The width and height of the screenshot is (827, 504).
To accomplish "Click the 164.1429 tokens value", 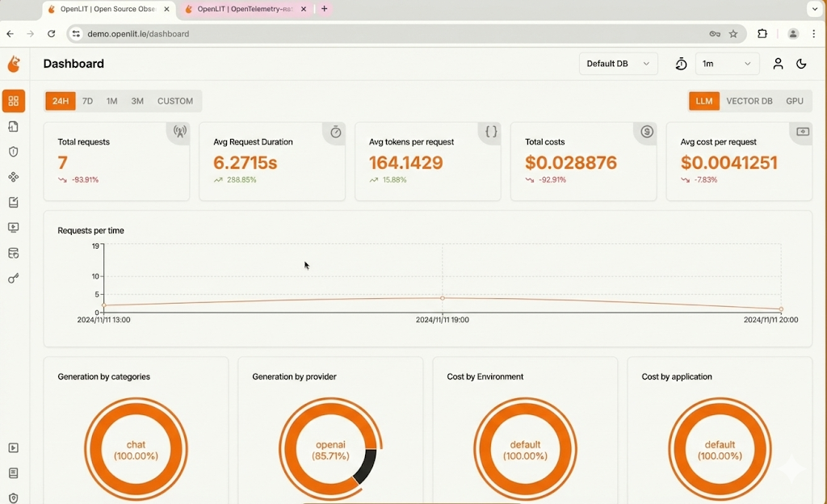I will pos(406,162).
